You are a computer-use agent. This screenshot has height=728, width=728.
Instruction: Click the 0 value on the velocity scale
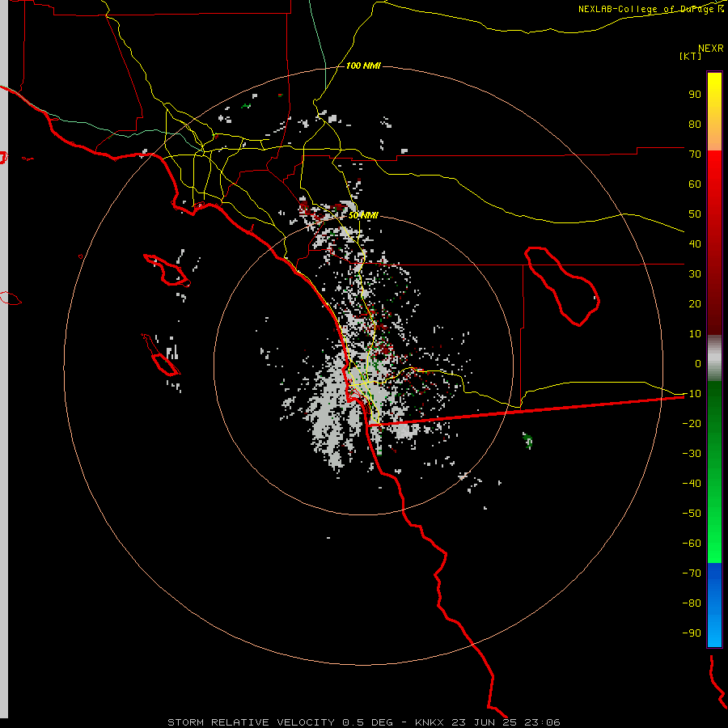[698, 364]
